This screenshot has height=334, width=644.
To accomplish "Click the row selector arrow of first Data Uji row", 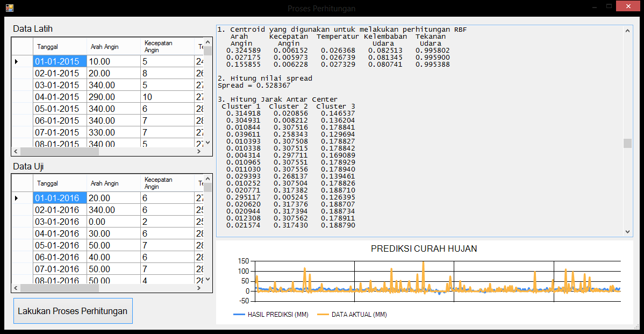I will 16,198.
